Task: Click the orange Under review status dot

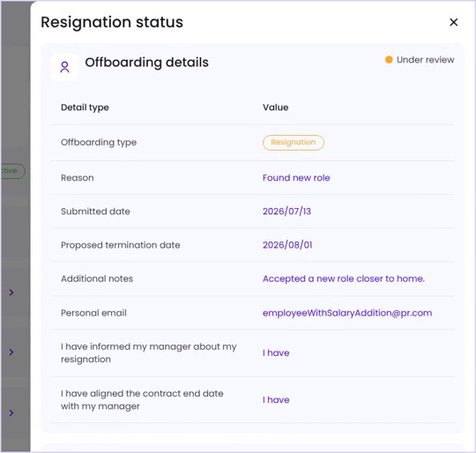Action: click(x=389, y=60)
